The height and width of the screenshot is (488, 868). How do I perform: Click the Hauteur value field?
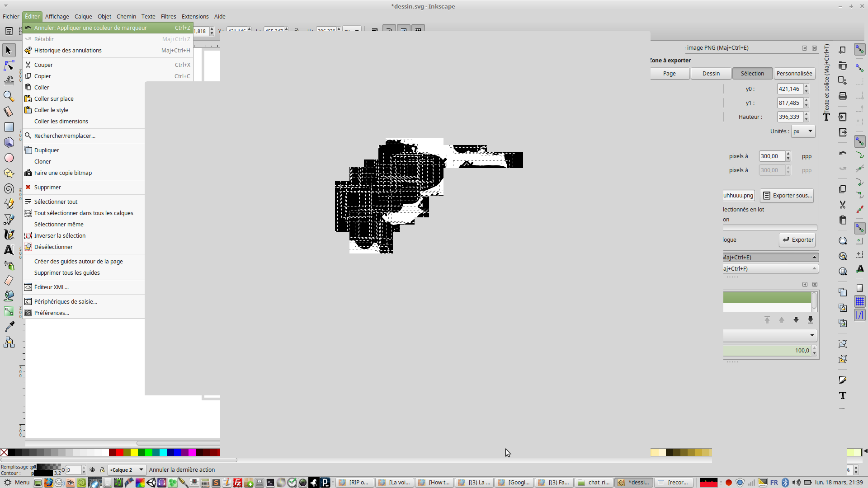(x=789, y=117)
